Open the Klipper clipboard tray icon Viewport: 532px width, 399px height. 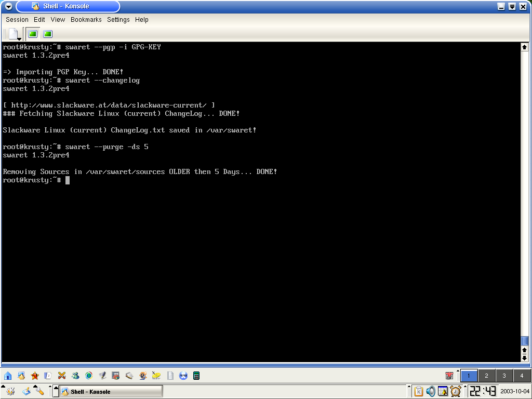(419, 391)
